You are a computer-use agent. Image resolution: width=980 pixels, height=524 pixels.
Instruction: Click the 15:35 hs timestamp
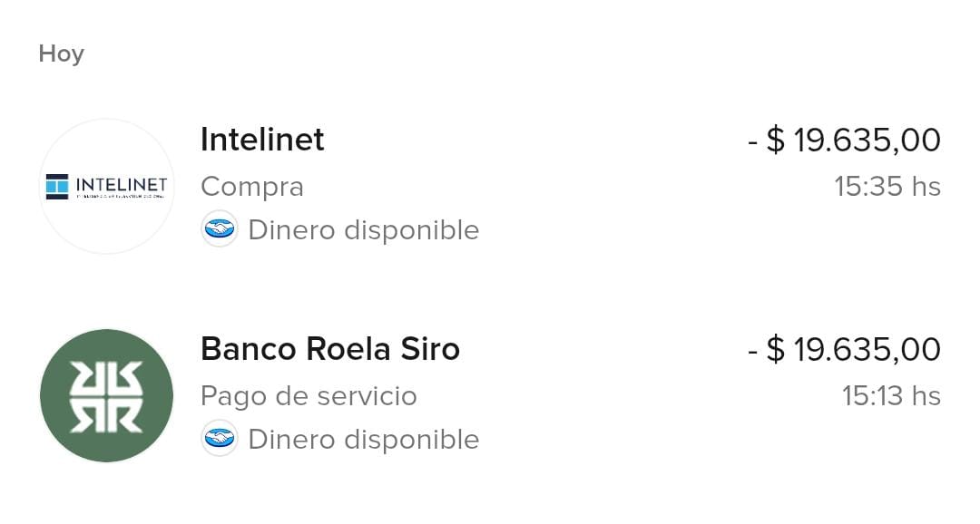(887, 187)
